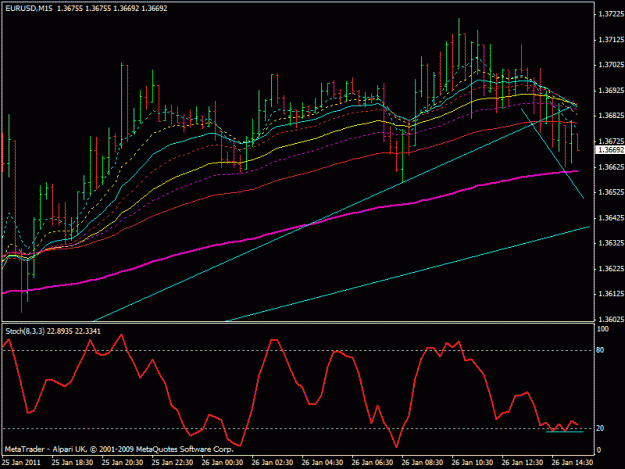625x469 pixels.
Task: Click the 26 Jan 02:30 time label
Action: click(x=273, y=463)
